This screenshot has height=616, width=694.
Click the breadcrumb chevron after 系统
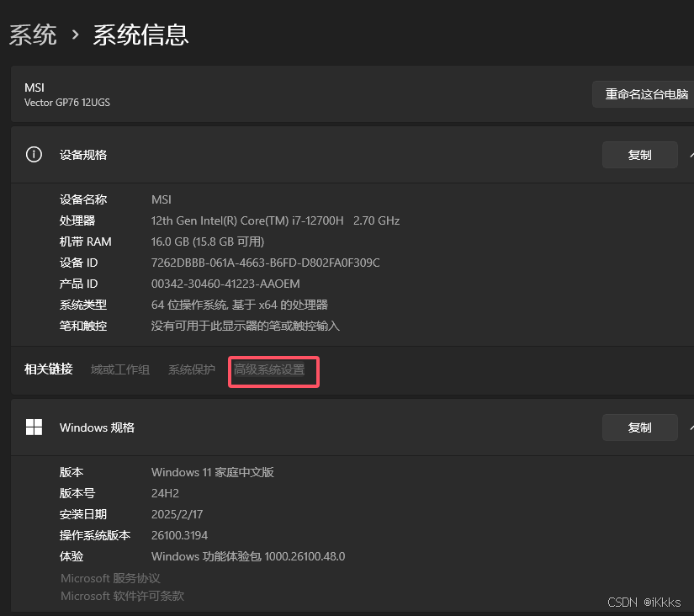pyautogui.click(x=75, y=35)
